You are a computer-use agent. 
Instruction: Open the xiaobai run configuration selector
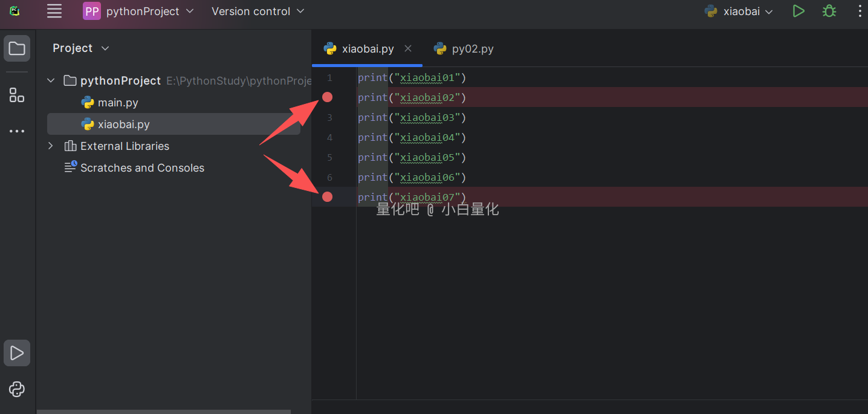coord(740,11)
